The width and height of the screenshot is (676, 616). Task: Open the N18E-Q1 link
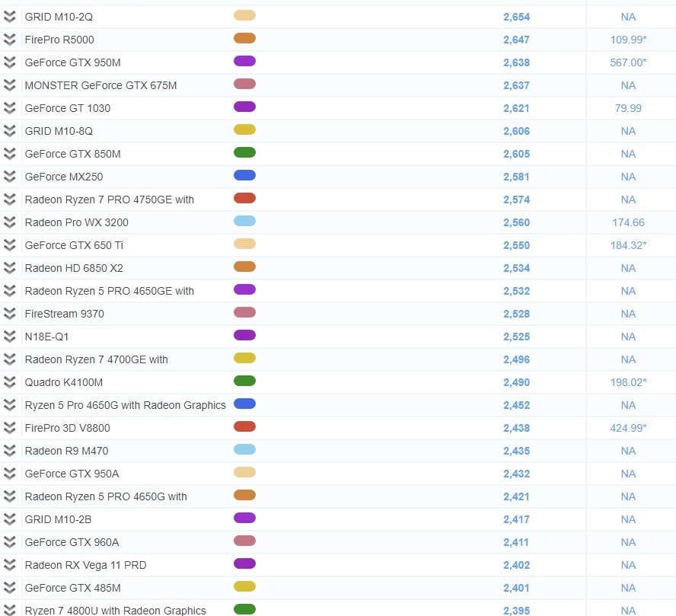pos(46,337)
